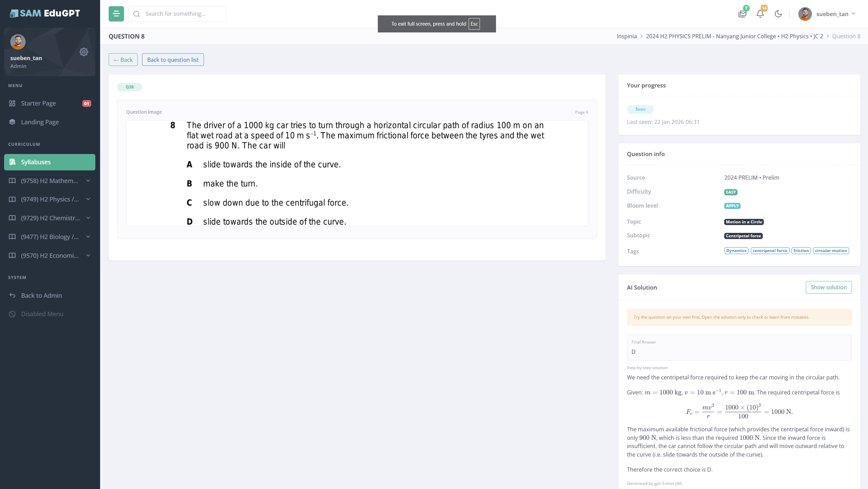
Task: Open the mail inbox icon
Action: coord(742,14)
